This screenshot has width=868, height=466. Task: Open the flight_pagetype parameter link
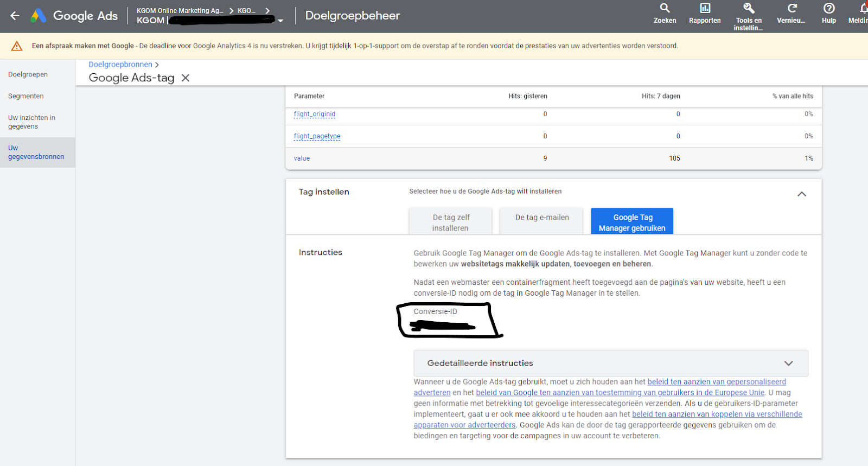pyautogui.click(x=317, y=136)
